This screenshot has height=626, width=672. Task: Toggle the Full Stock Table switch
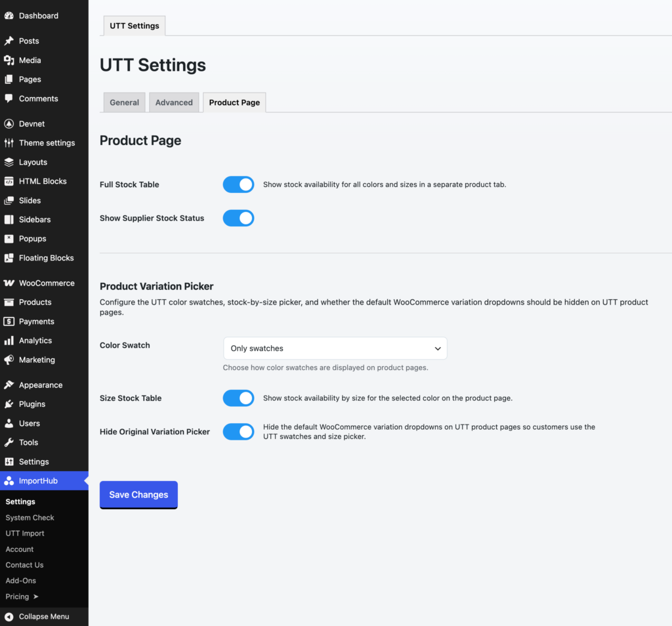tap(238, 184)
